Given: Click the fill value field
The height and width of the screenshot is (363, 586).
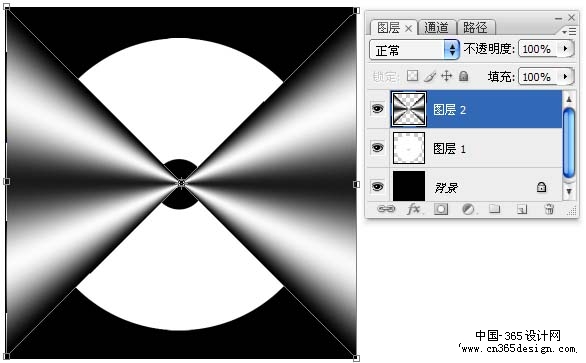Looking at the screenshot, I should pyautogui.click(x=538, y=77).
